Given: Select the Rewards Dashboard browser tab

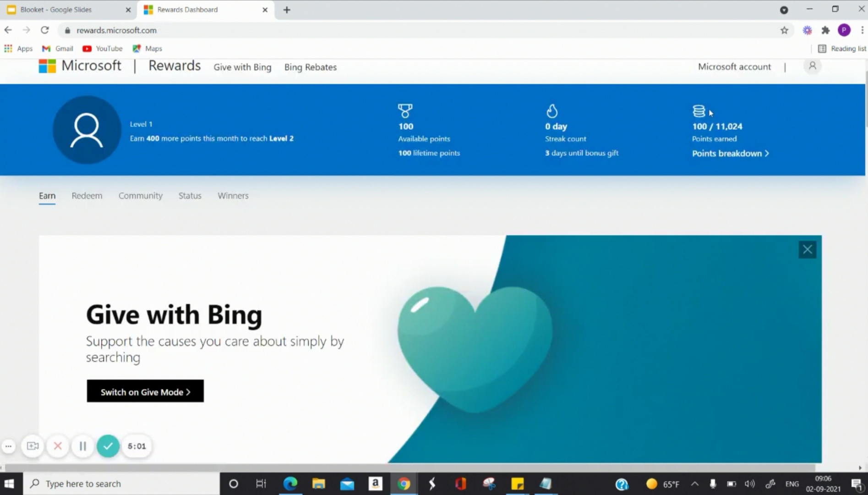Looking at the screenshot, I should pyautogui.click(x=205, y=10).
